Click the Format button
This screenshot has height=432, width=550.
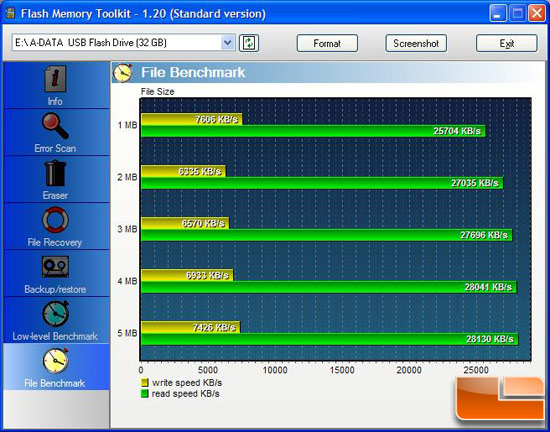[x=327, y=43]
